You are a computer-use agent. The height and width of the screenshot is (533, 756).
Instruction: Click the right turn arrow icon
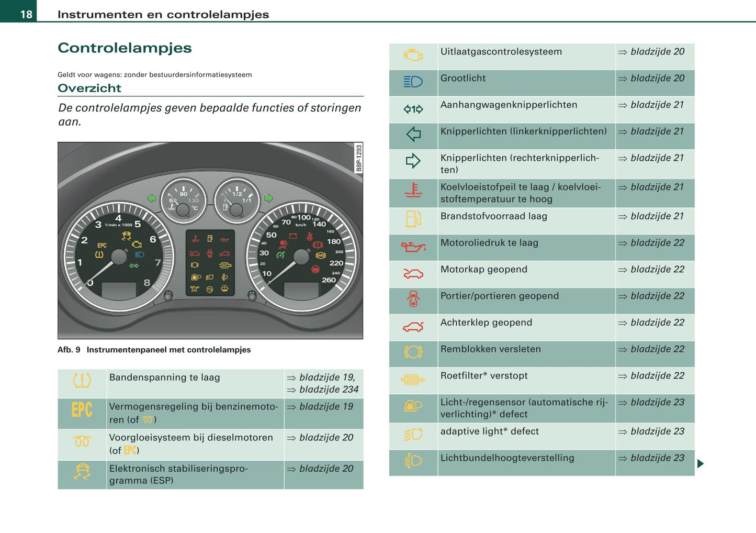coord(413,161)
